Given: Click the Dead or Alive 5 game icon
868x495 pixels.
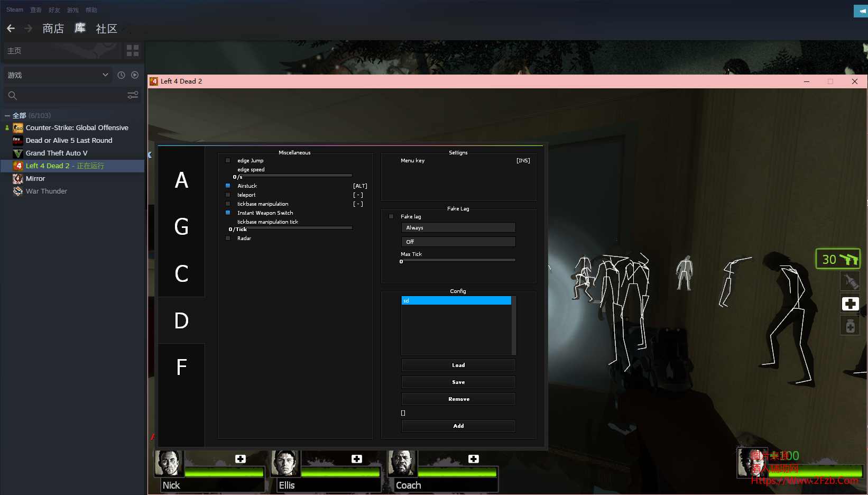Looking at the screenshot, I should 18,141.
